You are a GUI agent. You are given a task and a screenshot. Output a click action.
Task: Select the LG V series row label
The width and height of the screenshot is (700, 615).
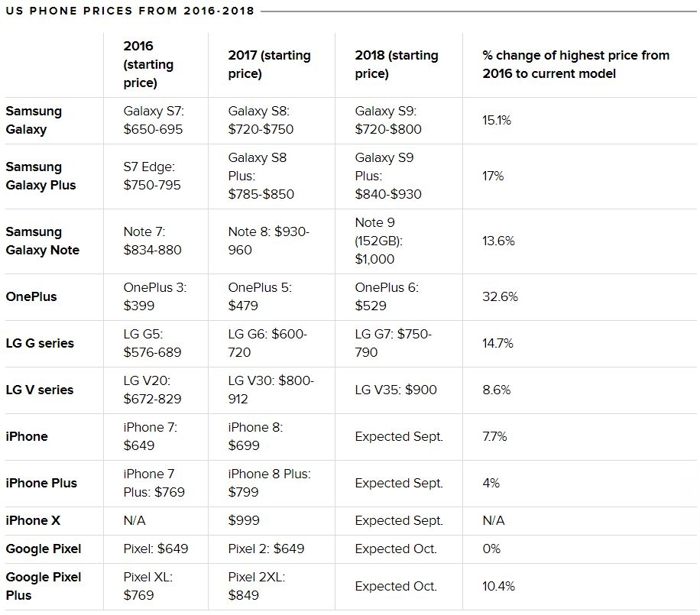click(40, 390)
